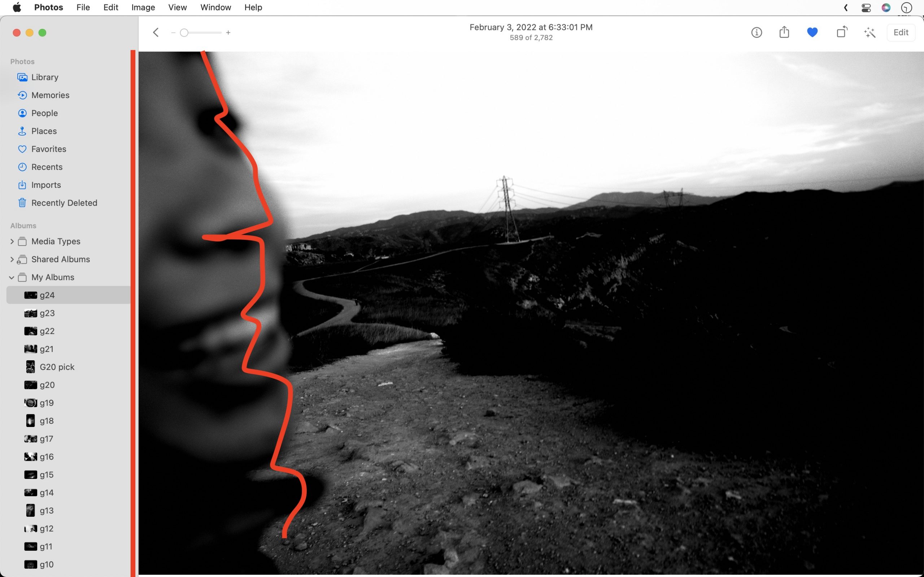Click the zoom slider knob

tap(184, 33)
